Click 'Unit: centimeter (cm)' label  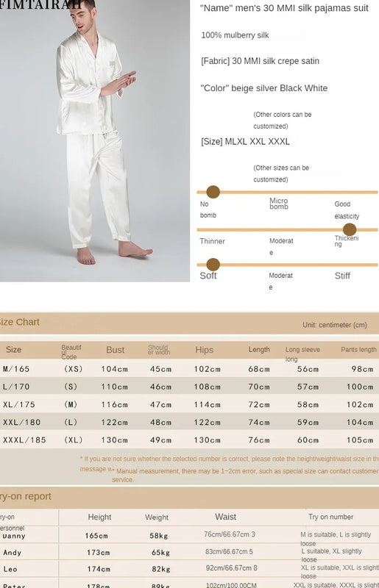coord(335,325)
